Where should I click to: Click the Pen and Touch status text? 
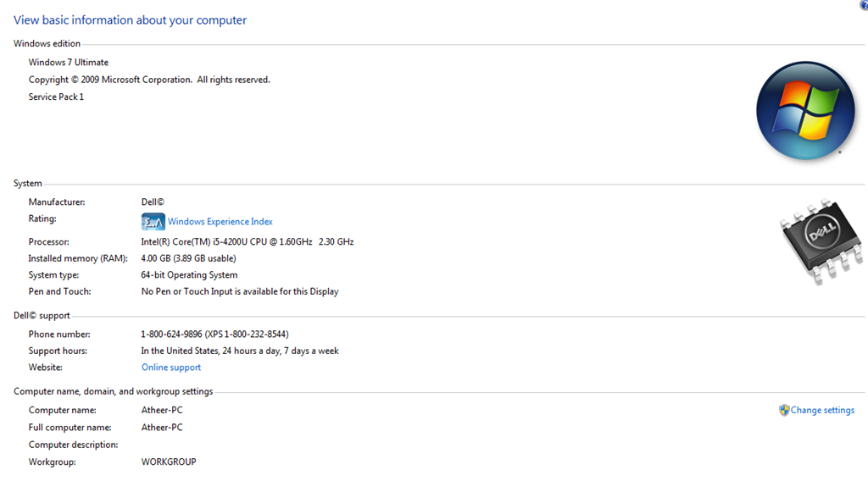pos(240,292)
